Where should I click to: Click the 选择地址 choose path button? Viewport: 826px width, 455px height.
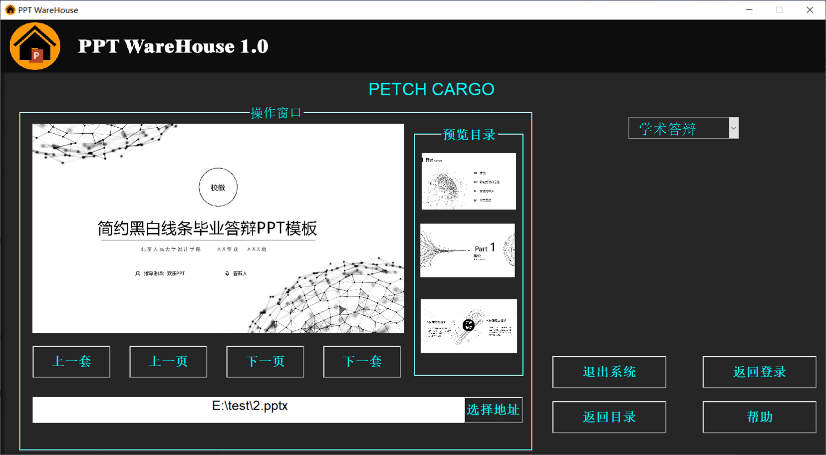[x=493, y=409]
